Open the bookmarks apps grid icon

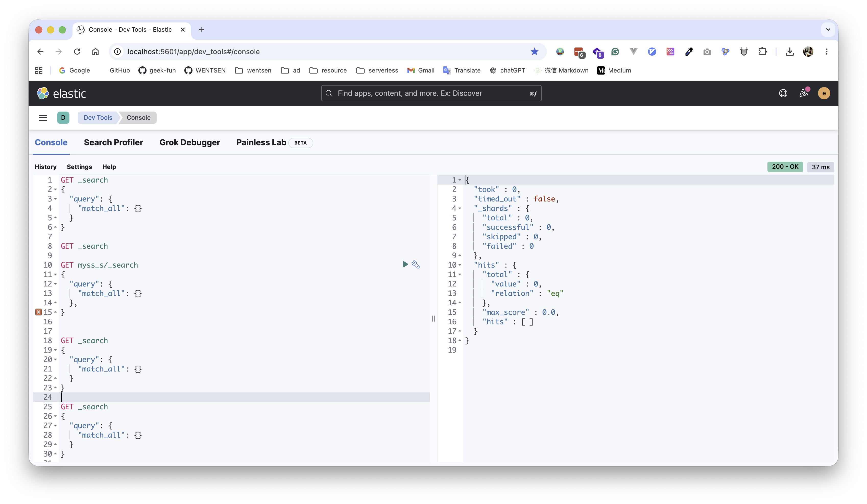[x=39, y=70]
